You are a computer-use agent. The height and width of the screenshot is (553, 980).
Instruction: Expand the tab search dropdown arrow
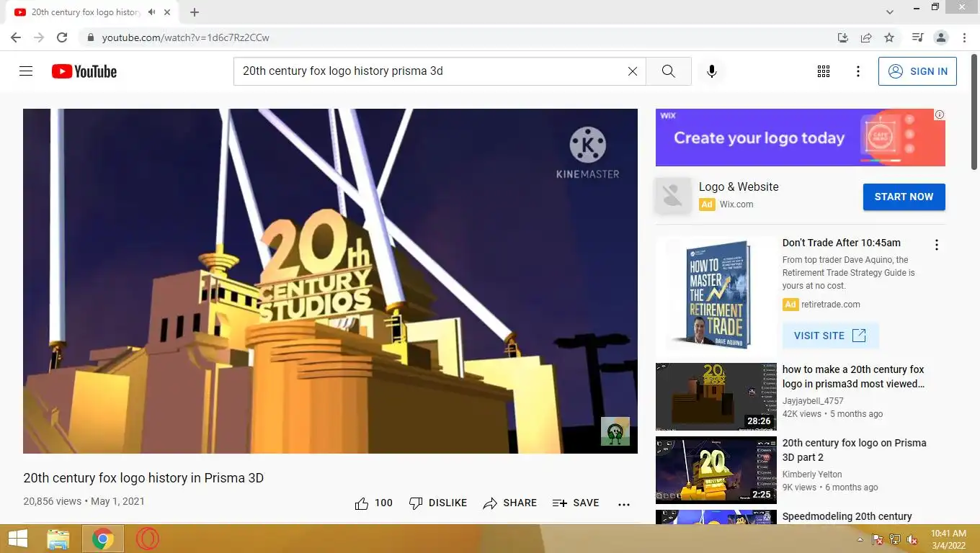pyautogui.click(x=890, y=12)
